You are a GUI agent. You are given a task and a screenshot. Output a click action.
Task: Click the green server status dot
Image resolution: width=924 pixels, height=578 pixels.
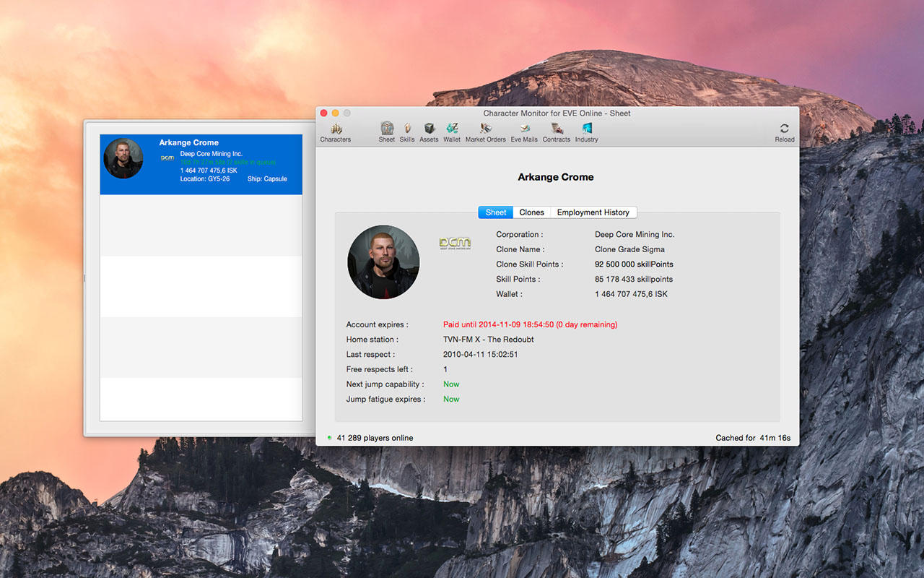pyautogui.click(x=329, y=437)
